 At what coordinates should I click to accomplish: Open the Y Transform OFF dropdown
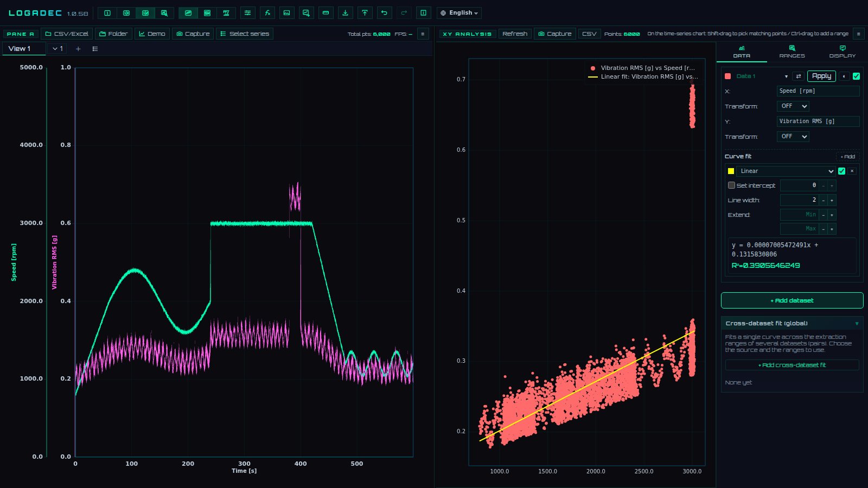[793, 137]
